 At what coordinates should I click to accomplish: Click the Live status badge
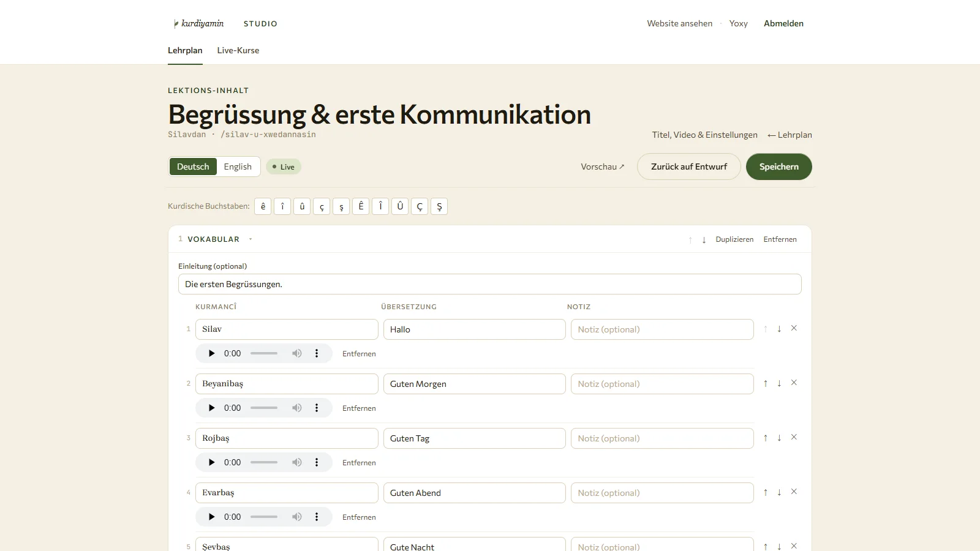pyautogui.click(x=284, y=167)
